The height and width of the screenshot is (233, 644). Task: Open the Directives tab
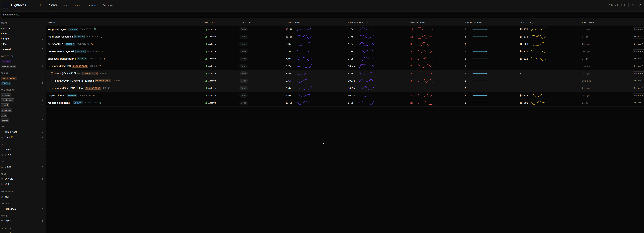tap(92, 5)
